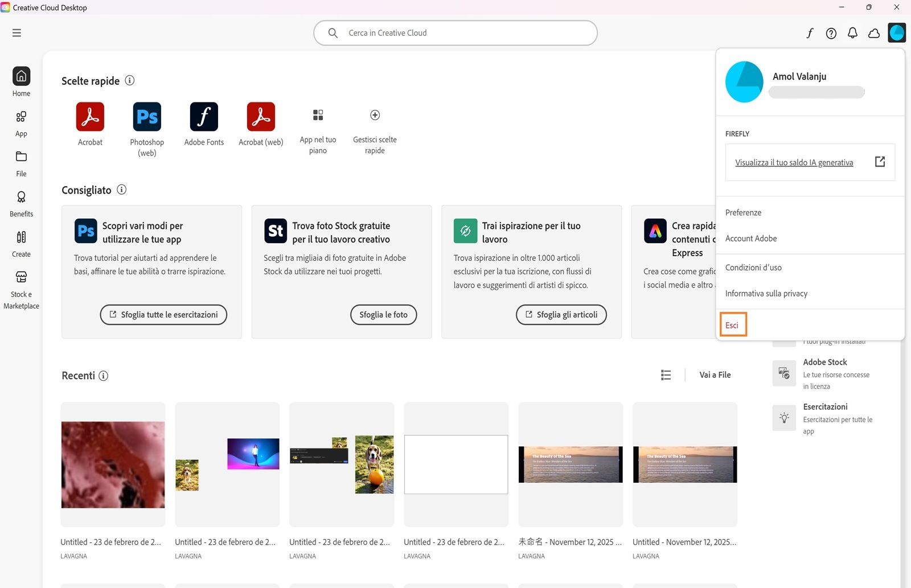Open the red texture recent file thumbnail
The width and height of the screenshot is (911, 588).
[113, 464]
